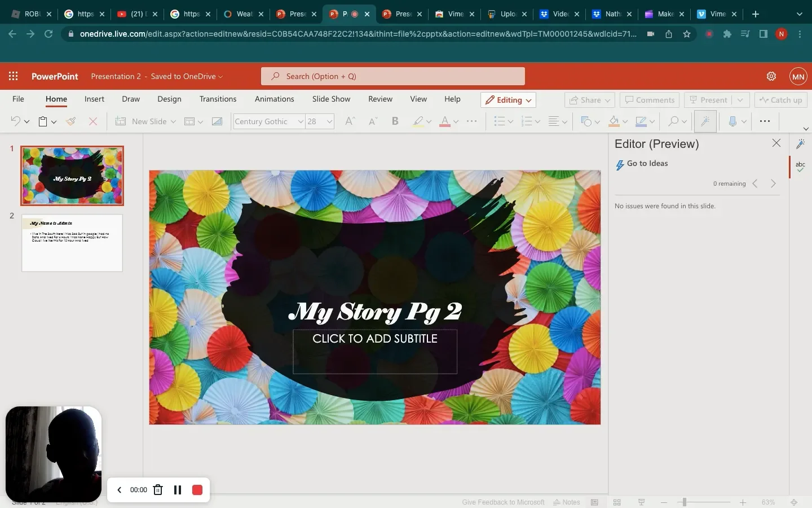The image size is (812, 508).
Task: Click the Dictate microphone icon
Action: point(732,121)
